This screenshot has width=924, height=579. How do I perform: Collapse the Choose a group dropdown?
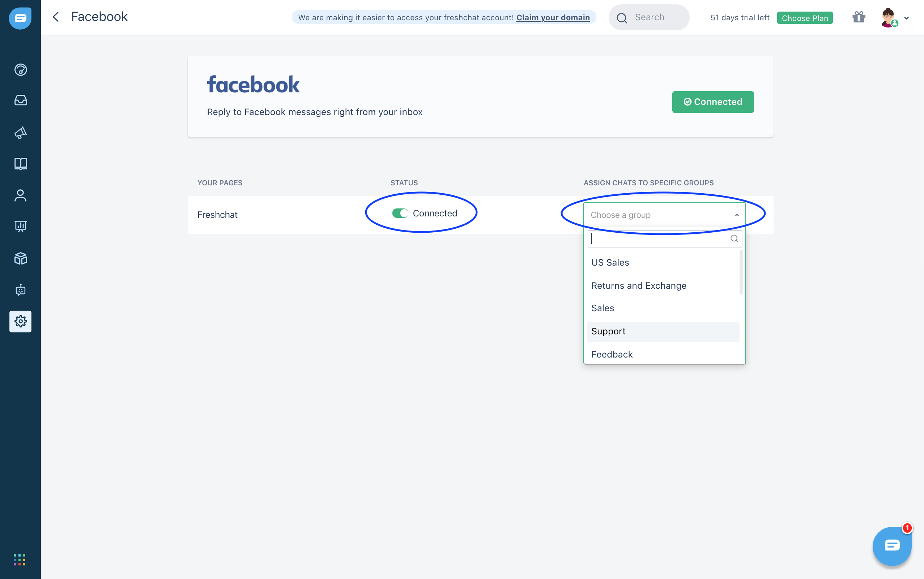coord(737,215)
